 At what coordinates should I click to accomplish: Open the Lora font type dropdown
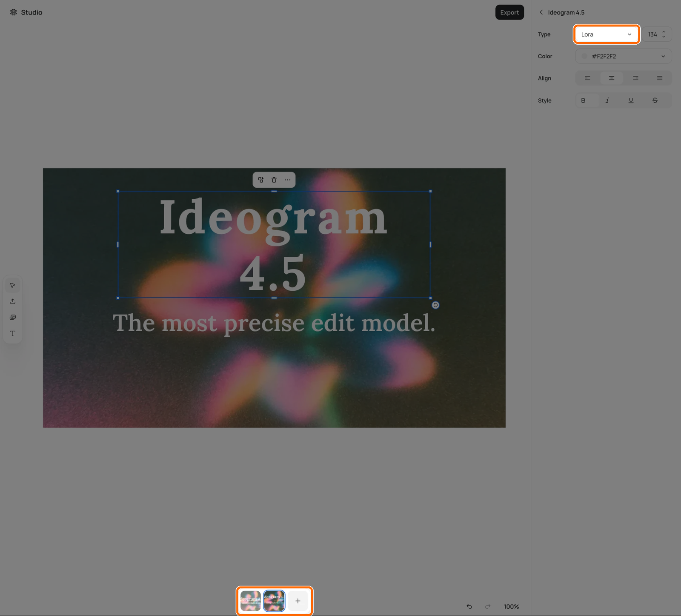(x=607, y=34)
